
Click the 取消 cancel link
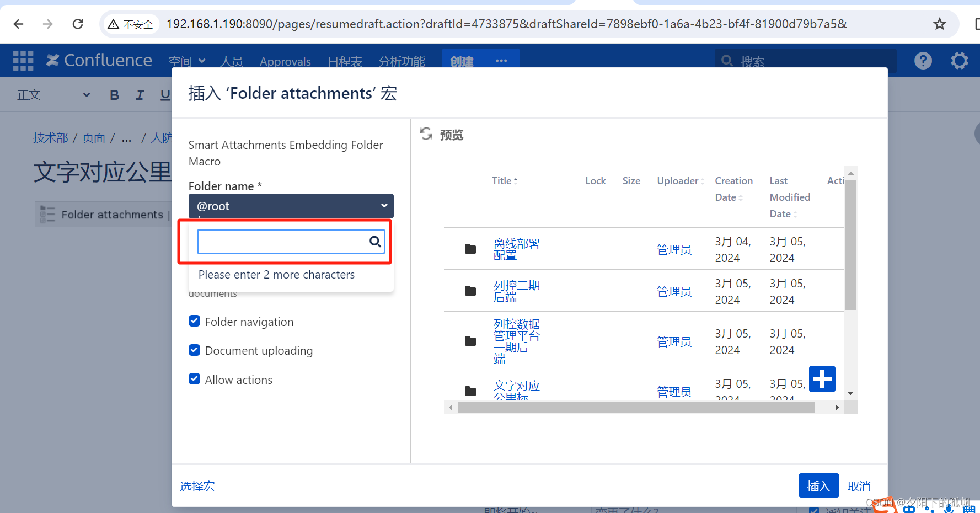859,486
